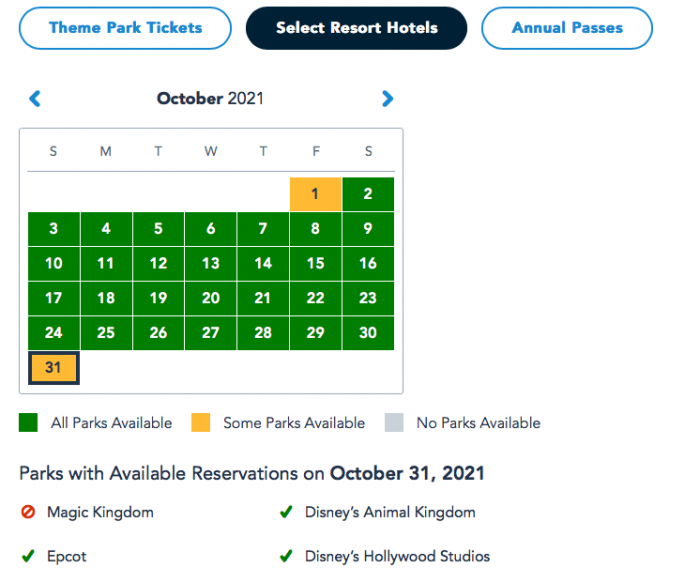Click the green All Parks Available swatch

28,423
